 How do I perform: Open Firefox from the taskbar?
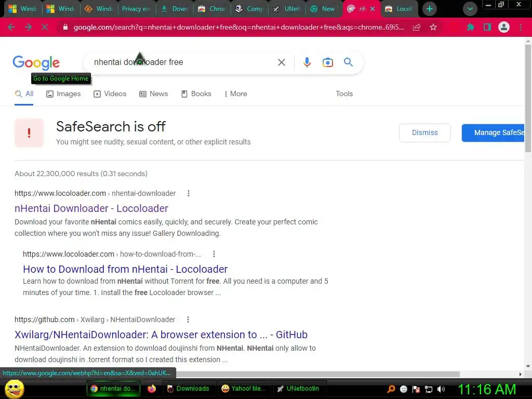click(x=152, y=389)
